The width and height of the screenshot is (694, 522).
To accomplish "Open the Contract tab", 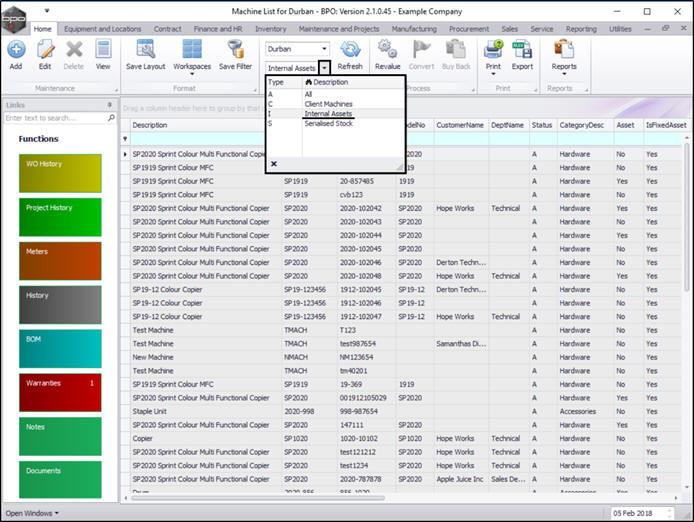I will [167, 29].
